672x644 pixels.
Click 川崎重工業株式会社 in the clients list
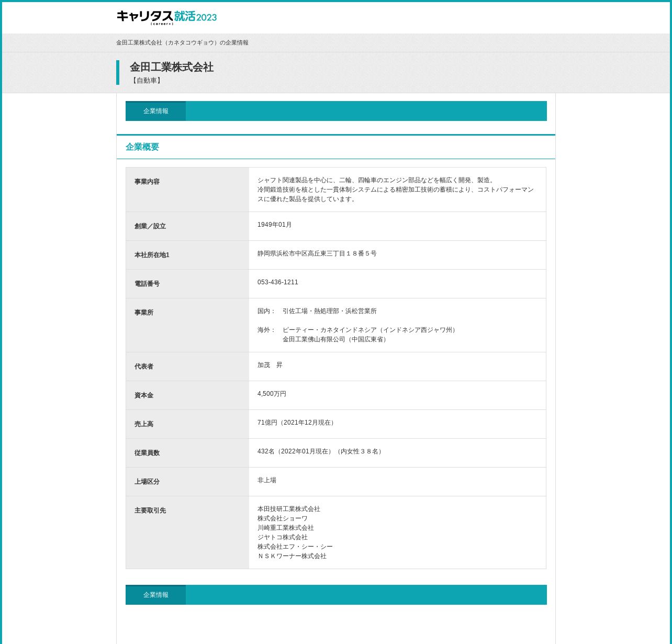coord(286,528)
